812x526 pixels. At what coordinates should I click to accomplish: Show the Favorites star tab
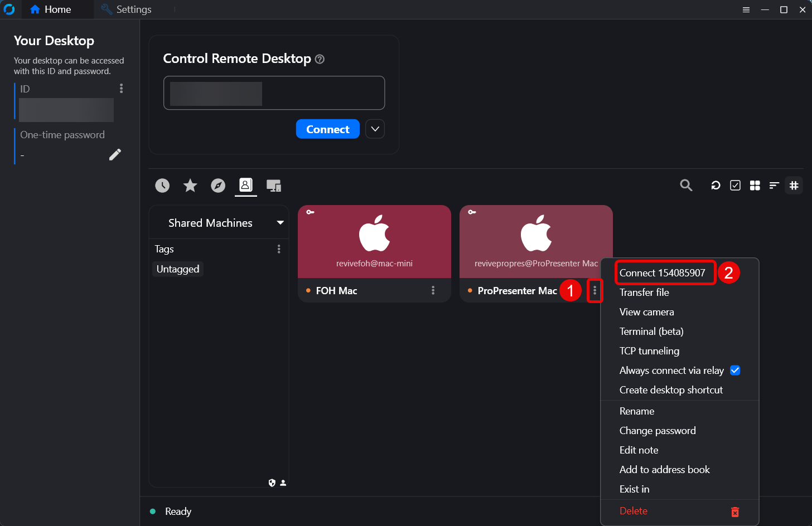(190, 186)
